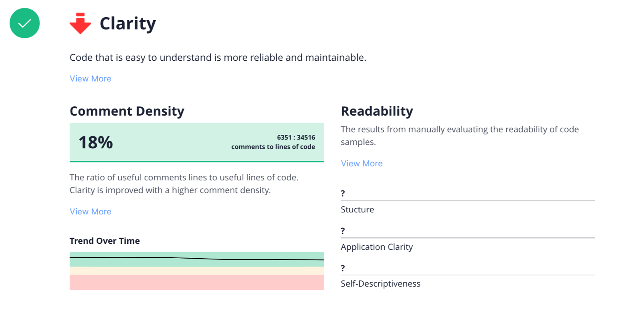644x311 pixels.
Task: Click the Comment Density heading
Action: 127,111
